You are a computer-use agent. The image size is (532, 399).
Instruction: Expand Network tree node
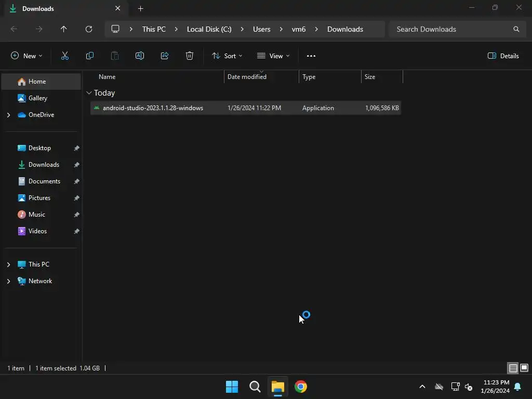coord(8,281)
